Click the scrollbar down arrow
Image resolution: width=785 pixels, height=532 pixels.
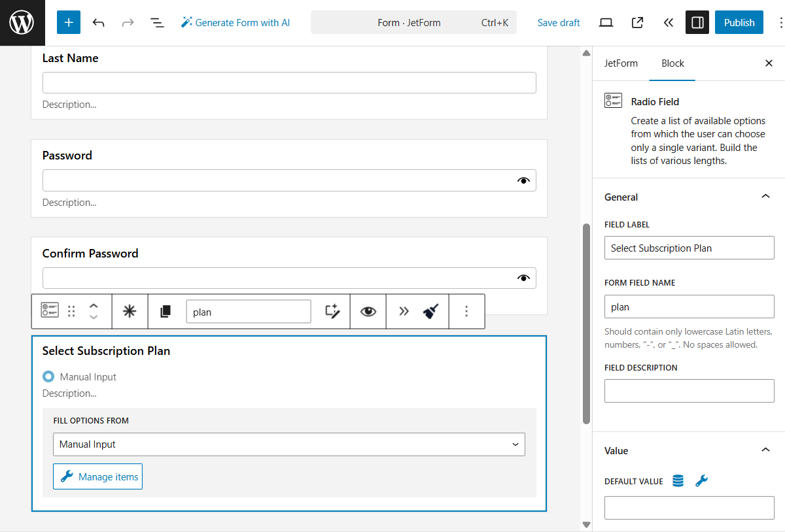586,525
